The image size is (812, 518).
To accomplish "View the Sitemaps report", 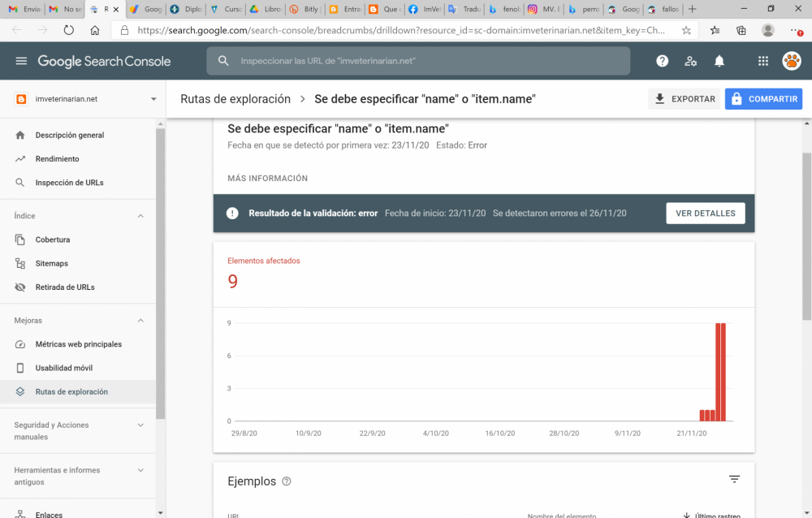I will click(x=54, y=263).
